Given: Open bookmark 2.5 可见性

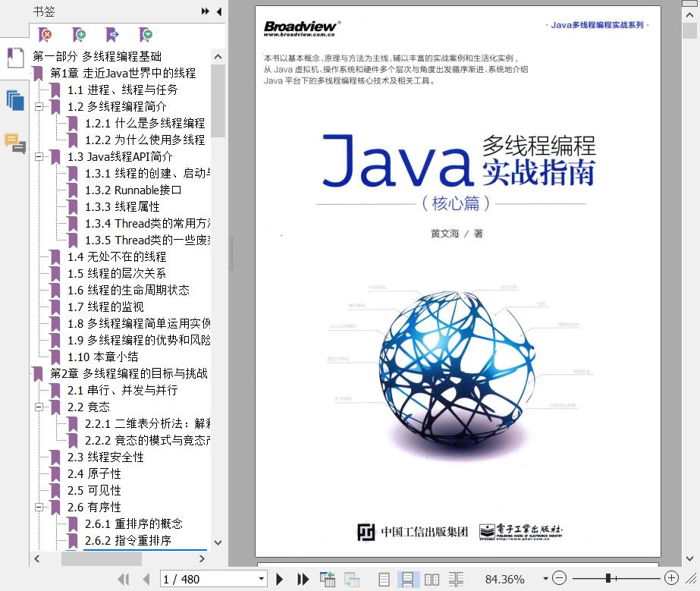Looking at the screenshot, I should tap(94, 491).
